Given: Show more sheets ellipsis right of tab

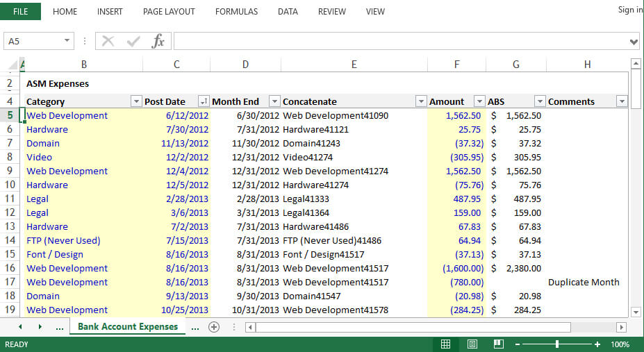Looking at the screenshot, I should tap(195, 328).
